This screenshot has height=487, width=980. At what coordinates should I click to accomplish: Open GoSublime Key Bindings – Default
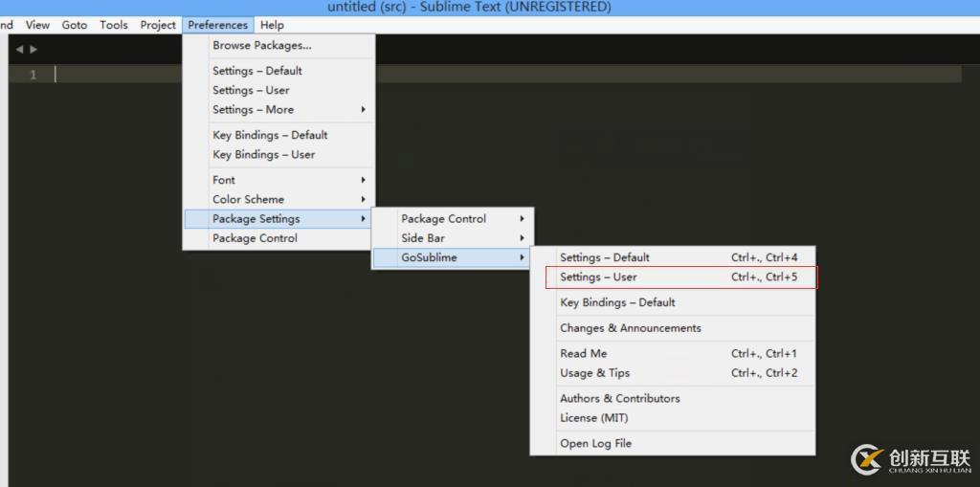click(x=673, y=302)
